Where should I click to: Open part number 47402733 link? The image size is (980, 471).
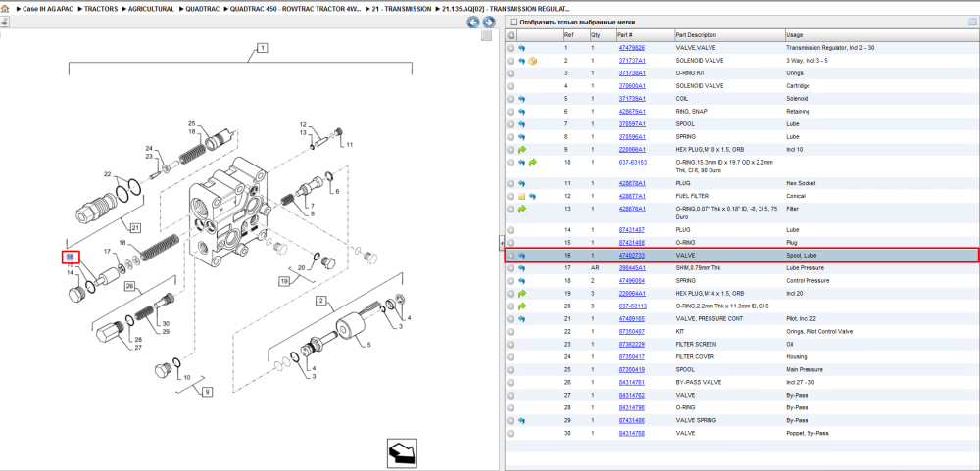(x=631, y=256)
